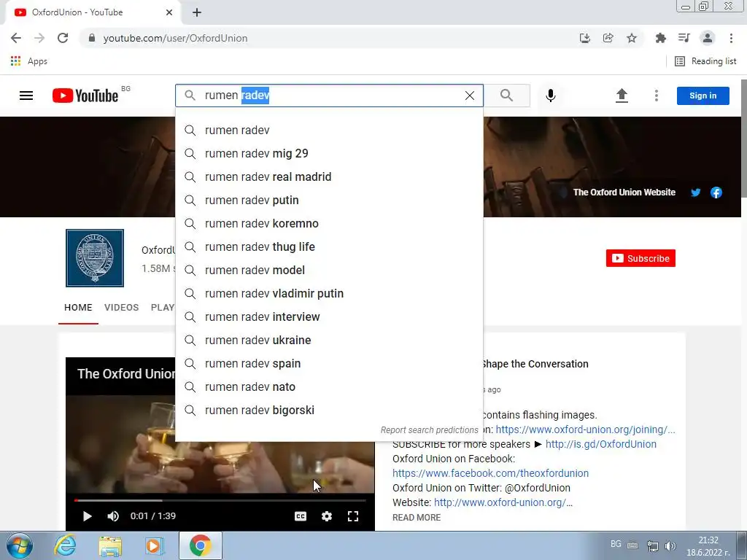Screen dimensions: 747x560
Task: Click the address bar URL
Action: [175, 38]
